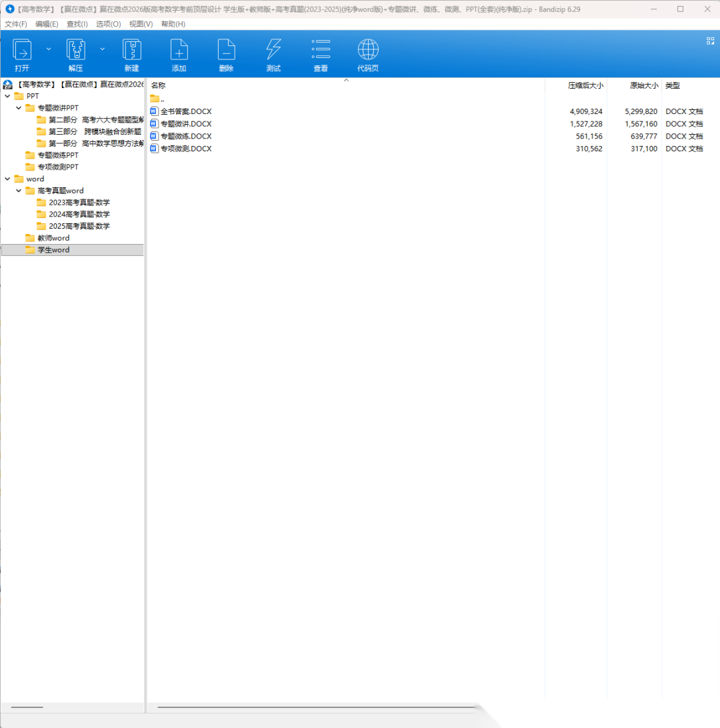The width and height of the screenshot is (720, 728).
Task: Open the dropdown arrow next to 打开
Action: pyautogui.click(x=49, y=49)
